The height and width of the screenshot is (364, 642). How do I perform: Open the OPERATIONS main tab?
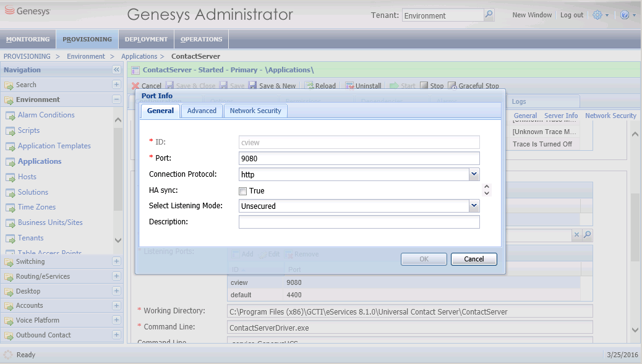click(202, 40)
